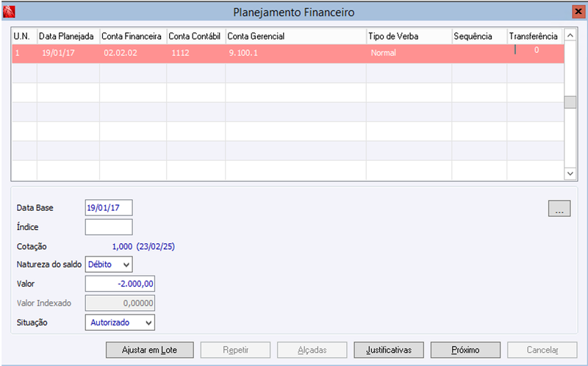Select the 1112 conta contábil cell
588x366 pixels.
click(x=196, y=53)
